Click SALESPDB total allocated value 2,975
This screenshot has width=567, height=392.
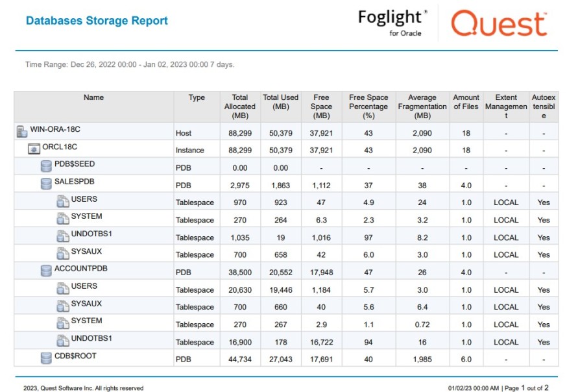[240, 186]
